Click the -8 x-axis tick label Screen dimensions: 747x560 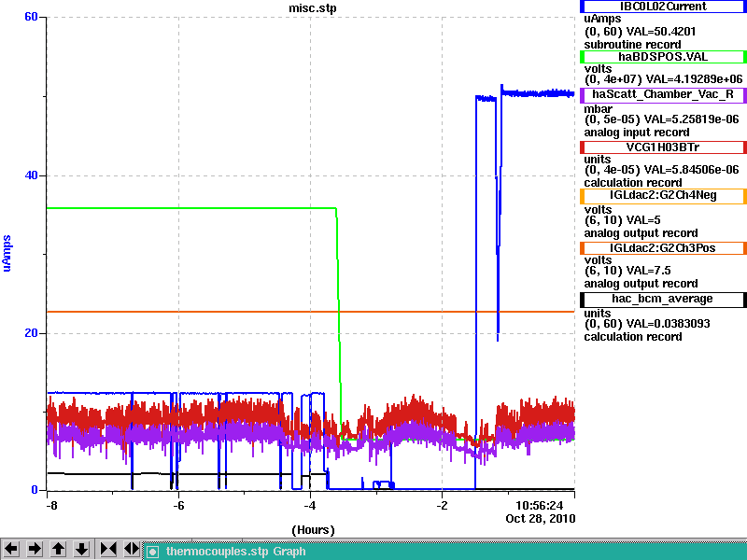click(x=51, y=505)
